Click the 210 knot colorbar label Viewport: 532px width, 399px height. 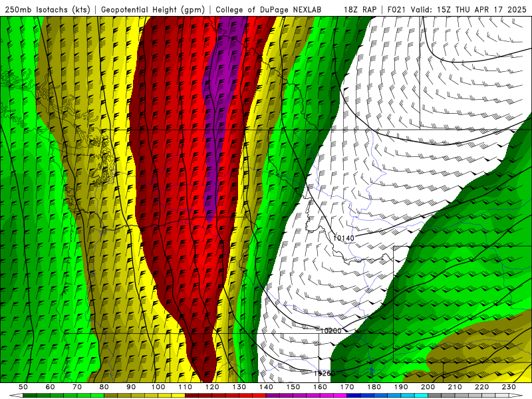tap(455, 387)
